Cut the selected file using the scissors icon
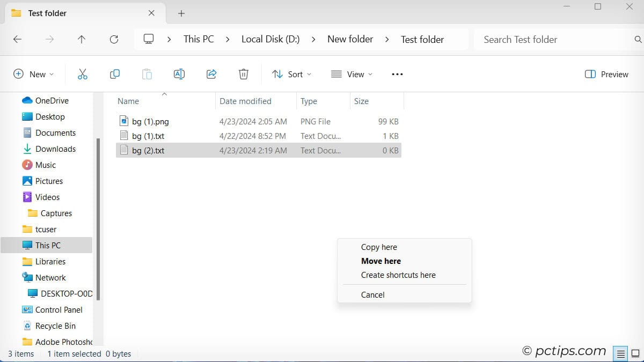 click(x=82, y=74)
